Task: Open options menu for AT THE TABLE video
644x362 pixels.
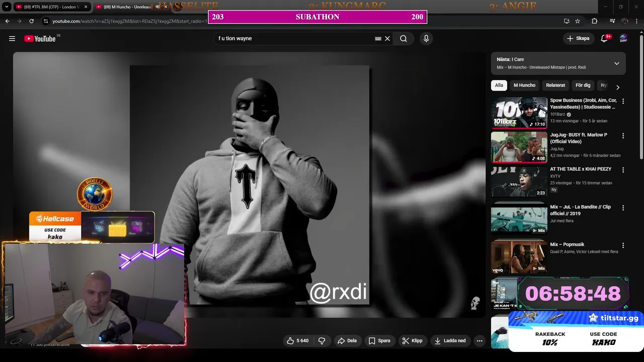Action: pyautogui.click(x=623, y=170)
